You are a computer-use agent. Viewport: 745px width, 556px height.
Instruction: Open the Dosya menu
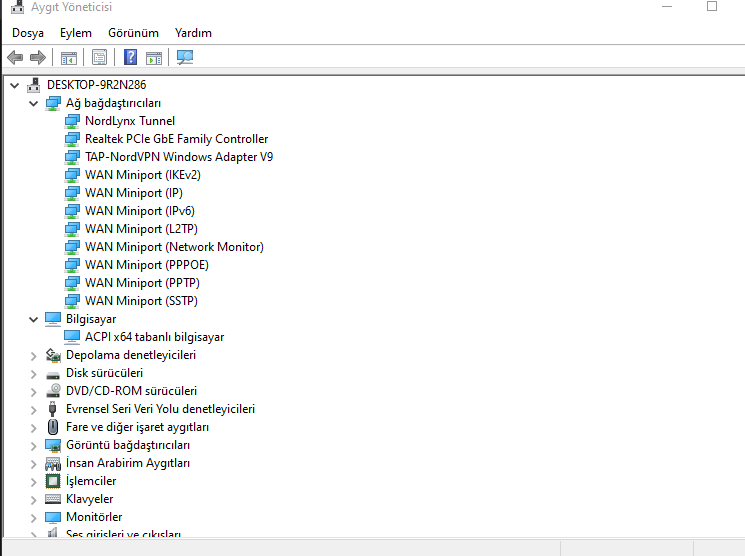click(28, 33)
